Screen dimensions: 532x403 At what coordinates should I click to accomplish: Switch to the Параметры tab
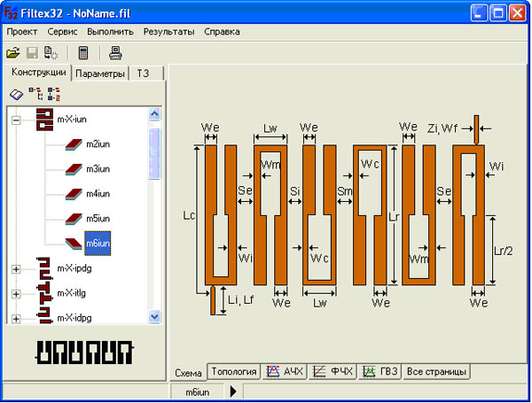[99, 74]
